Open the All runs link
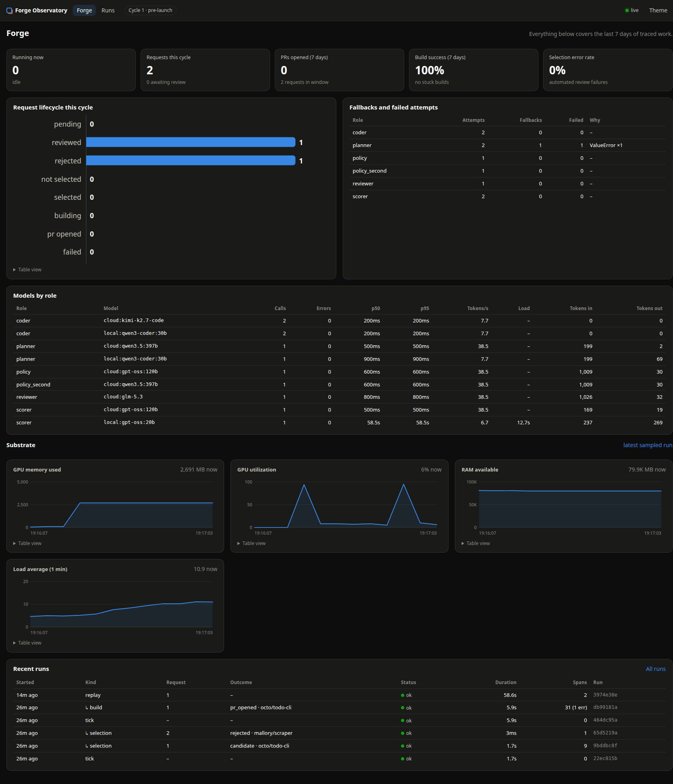The image size is (673, 784). pos(655,669)
